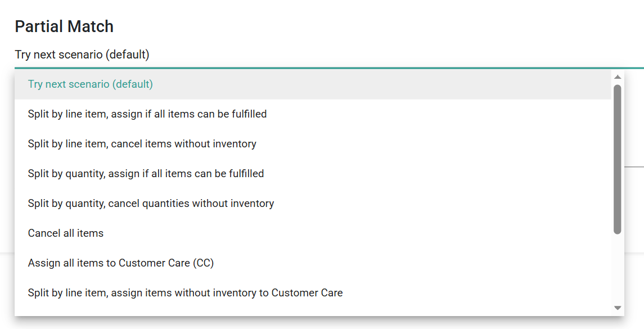The width and height of the screenshot is (644, 329).
Task: Select the "Cancel all items" option
Action: 66,233
